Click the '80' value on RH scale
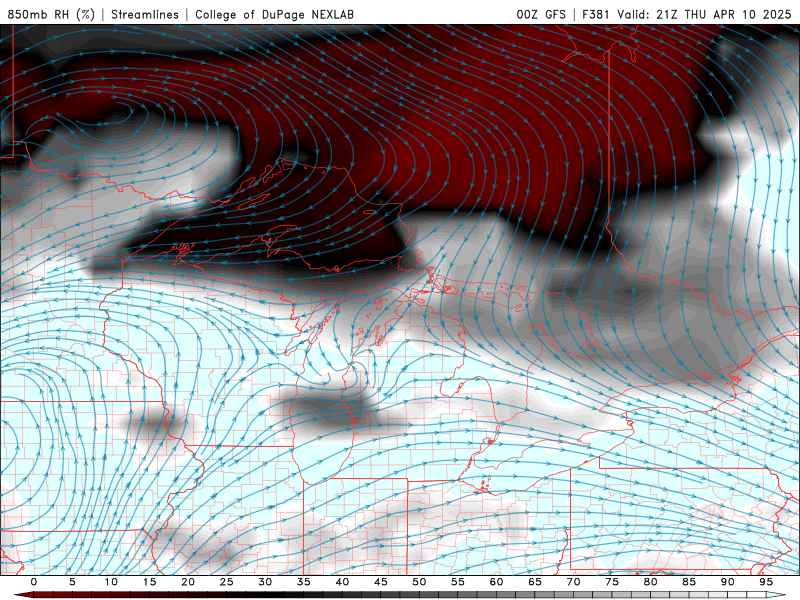800x600 pixels. click(650, 582)
